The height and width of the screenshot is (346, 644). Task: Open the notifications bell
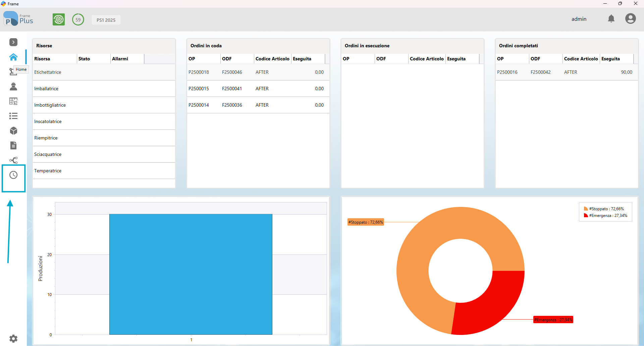(611, 19)
